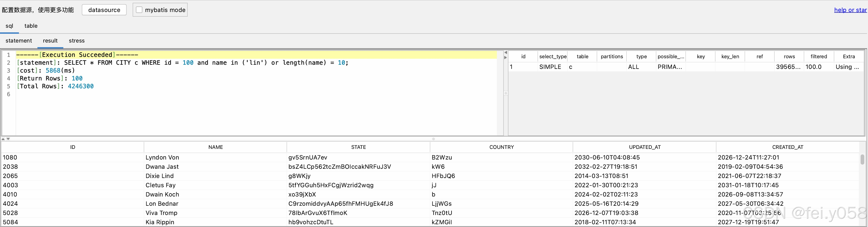
Task: Select ID cell 2065
Action: pyautogui.click(x=72, y=176)
